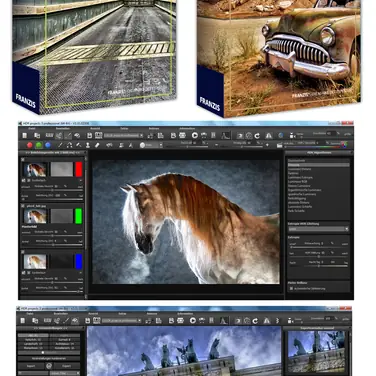
Task: Select the eraser tool in second toolbar
Action: [97, 145]
